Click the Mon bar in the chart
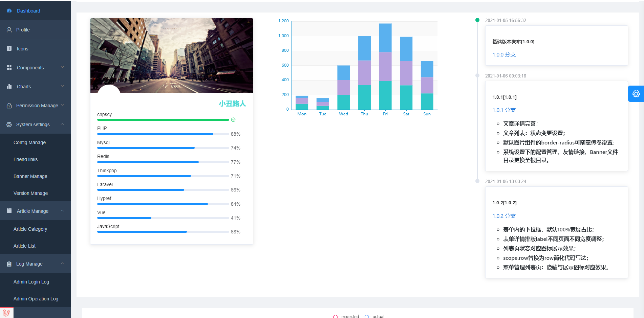This screenshot has width=644, height=318. click(302, 103)
